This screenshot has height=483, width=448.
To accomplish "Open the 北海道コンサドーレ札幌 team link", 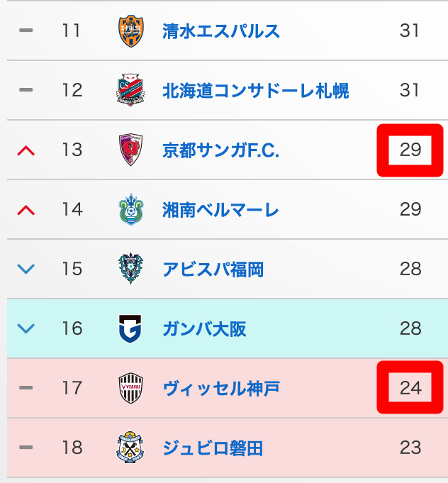I will (255, 91).
